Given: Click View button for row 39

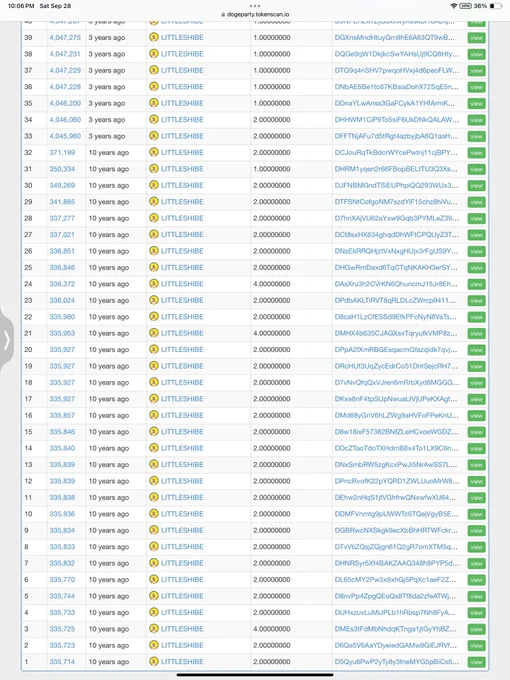Looking at the screenshot, I should click(476, 38).
